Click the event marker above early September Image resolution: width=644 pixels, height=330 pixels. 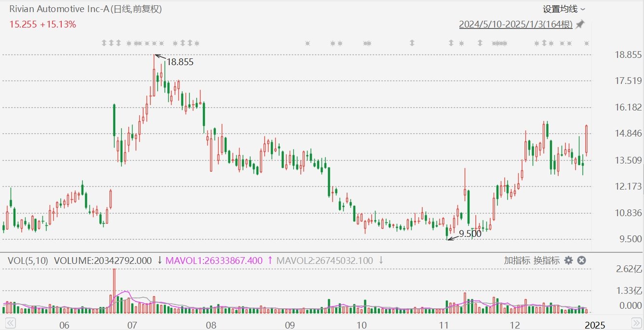tap(308, 43)
